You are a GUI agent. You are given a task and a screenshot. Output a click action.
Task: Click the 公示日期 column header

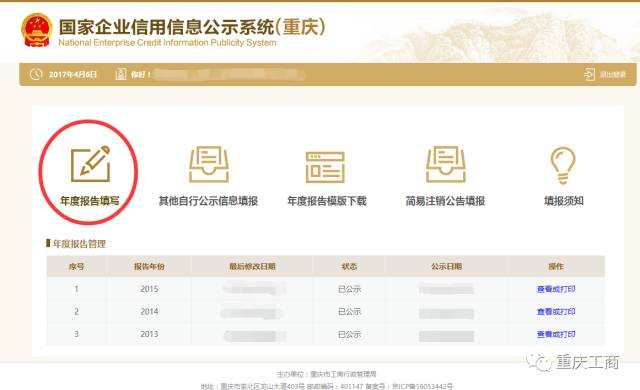447,266
